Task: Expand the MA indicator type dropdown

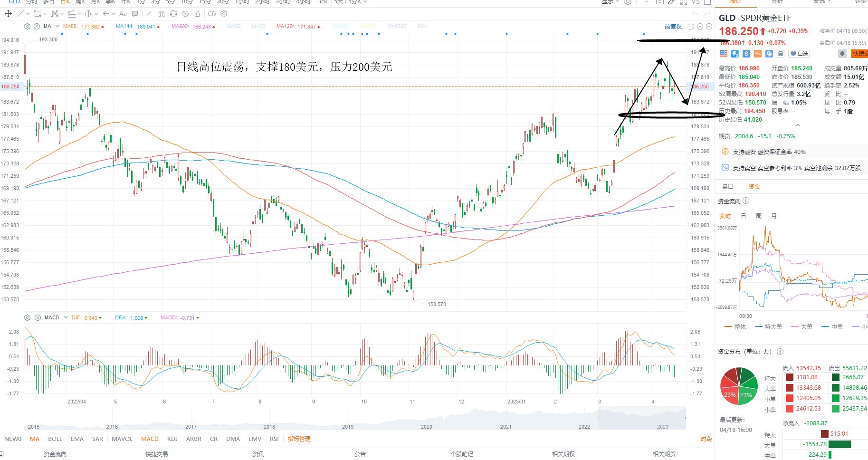Action: click(x=57, y=26)
